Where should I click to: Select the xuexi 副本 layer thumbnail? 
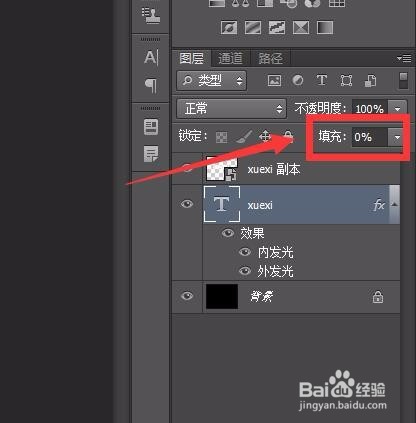(x=222, y=169)
